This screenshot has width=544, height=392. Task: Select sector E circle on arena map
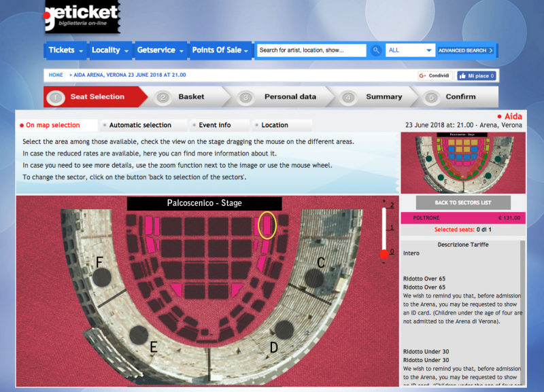139,335
